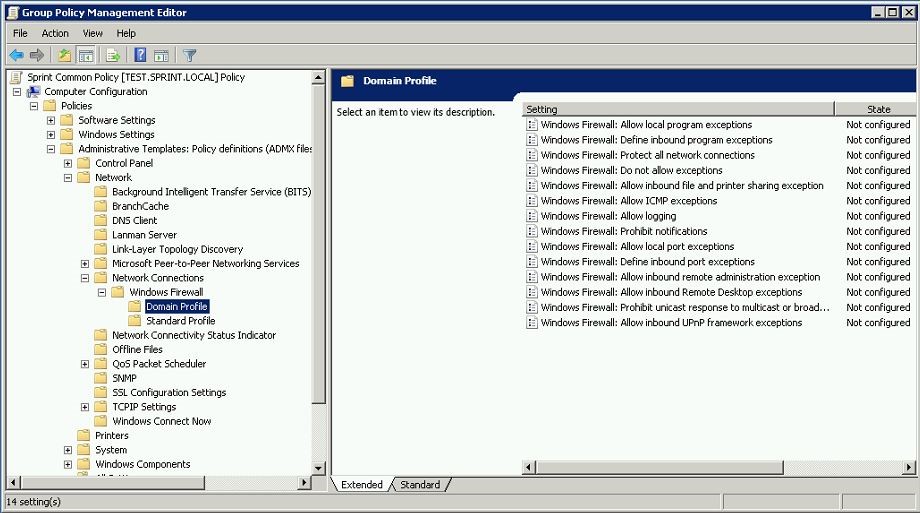
Task: Collapse the Policies tree node
Action: [x=34, y=106]
